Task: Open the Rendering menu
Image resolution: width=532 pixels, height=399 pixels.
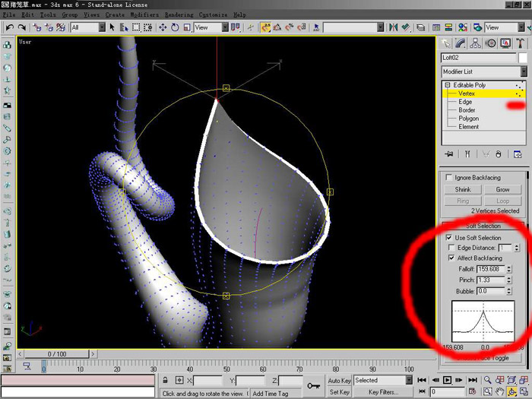Action: 179,14
